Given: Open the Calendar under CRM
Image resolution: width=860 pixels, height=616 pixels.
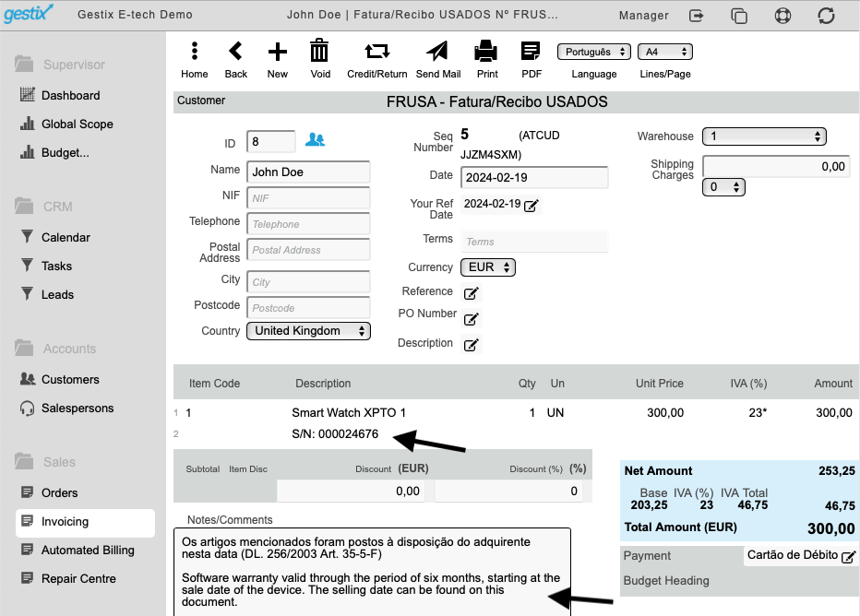Looking at the screenshot, I should point(66,237).
